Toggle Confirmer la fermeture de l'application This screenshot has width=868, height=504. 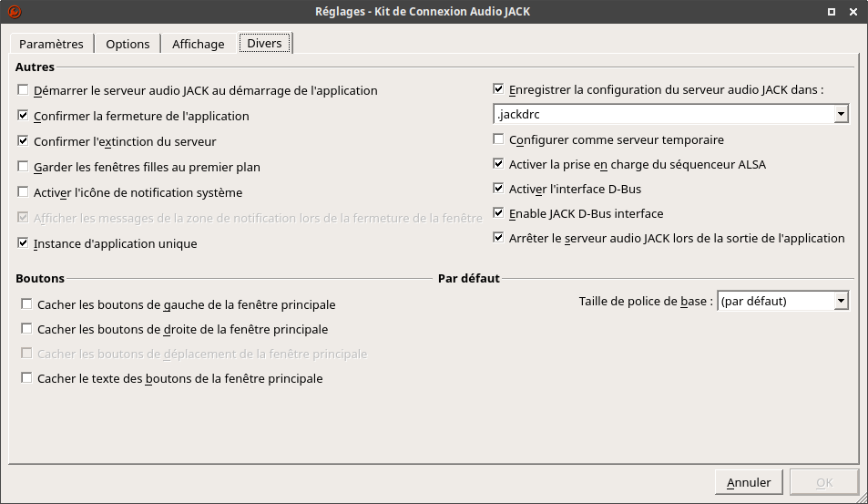(x=24, y=116)
